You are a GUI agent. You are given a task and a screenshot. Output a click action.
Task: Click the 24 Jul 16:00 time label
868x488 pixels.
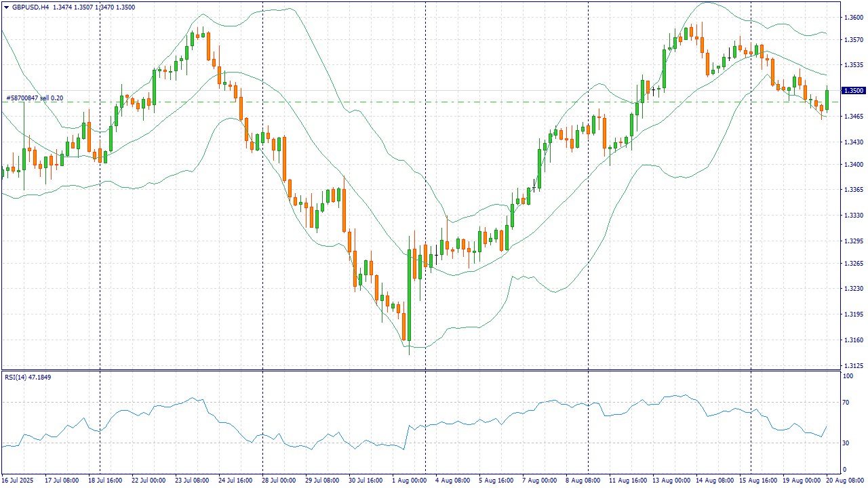click(235, 481)
